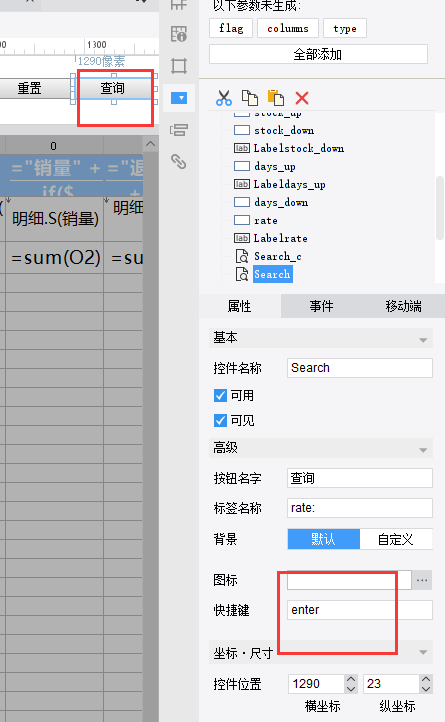Viewport: 445px width, 722px height.
Task: Toggle the 可用 checkbox
Action: pos(221,396)
